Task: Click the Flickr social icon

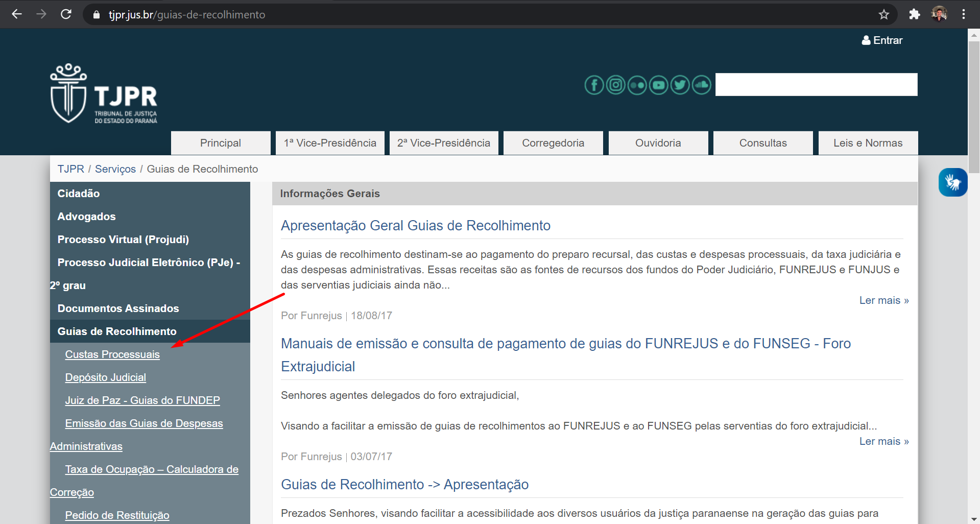Action: (637, 85)
